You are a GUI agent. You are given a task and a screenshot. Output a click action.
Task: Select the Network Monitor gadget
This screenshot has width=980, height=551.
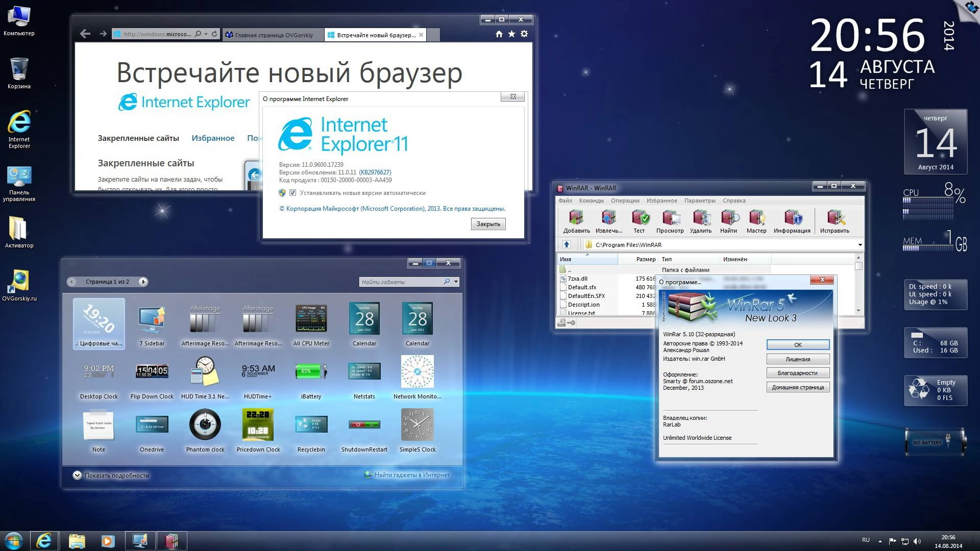(418, 378)
